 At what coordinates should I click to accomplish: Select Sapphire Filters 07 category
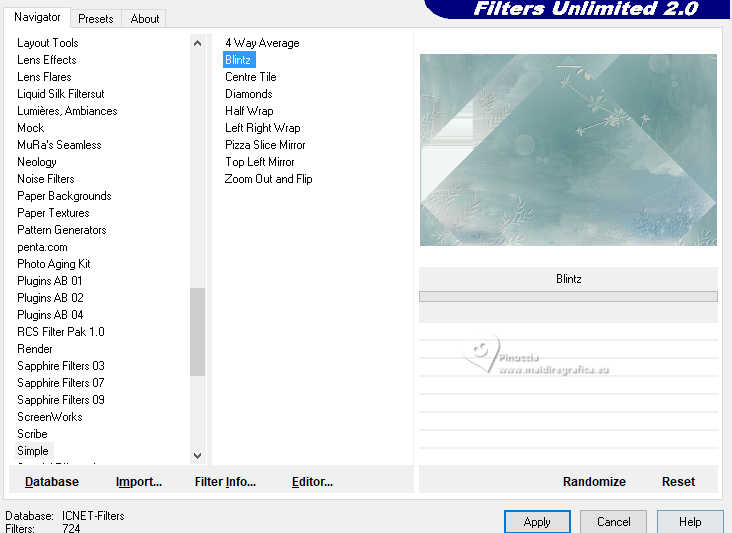61,383
